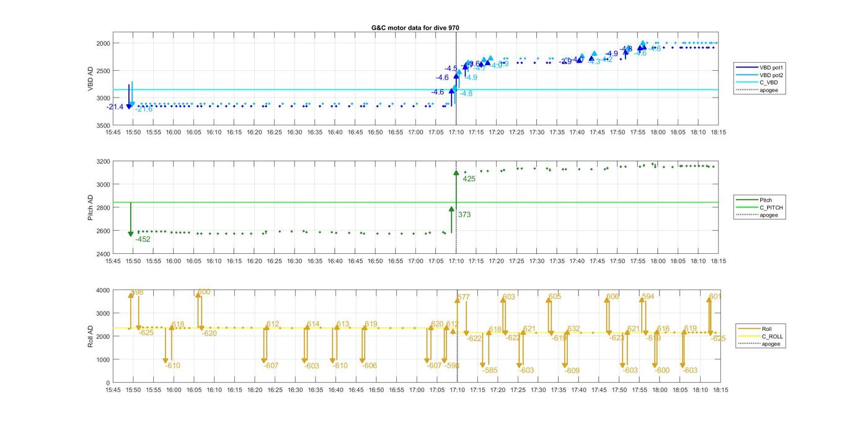The width and height of the screenshot is (868, 430).
Task: Click the '425' pitch data label
Action: 469,179
